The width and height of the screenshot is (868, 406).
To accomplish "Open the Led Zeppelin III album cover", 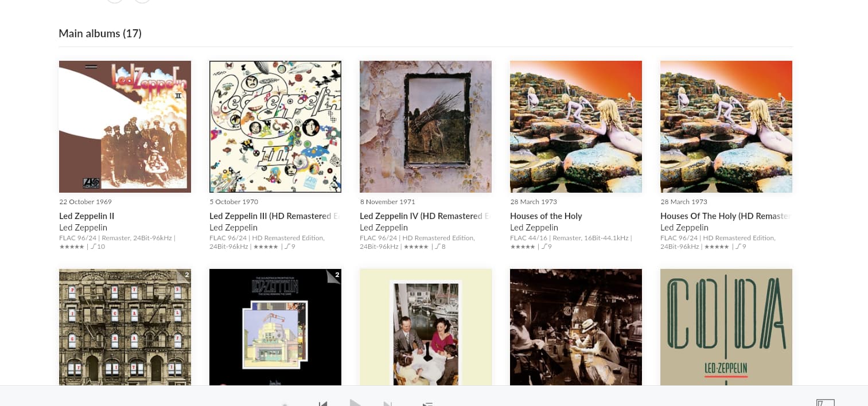I will (275, 127).
